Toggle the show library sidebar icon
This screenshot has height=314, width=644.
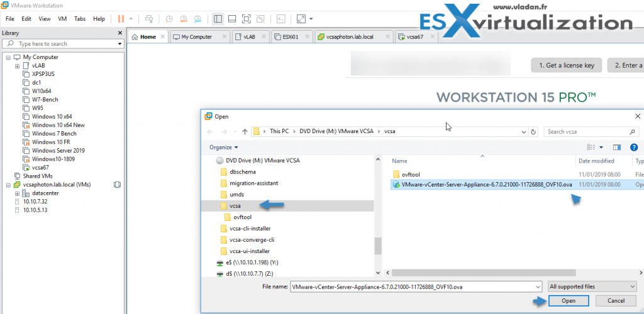click(217, 19)
